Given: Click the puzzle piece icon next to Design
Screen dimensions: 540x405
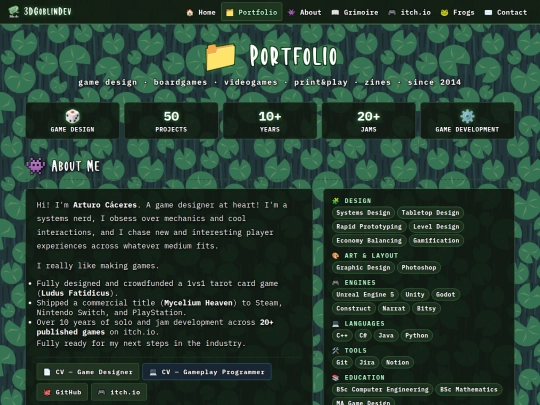Looking at the screenshot, I should [335, 201].
